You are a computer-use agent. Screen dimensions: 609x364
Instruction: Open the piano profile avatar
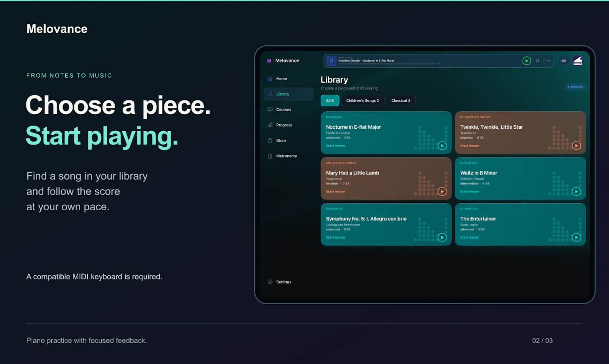(x=577, y=61)
